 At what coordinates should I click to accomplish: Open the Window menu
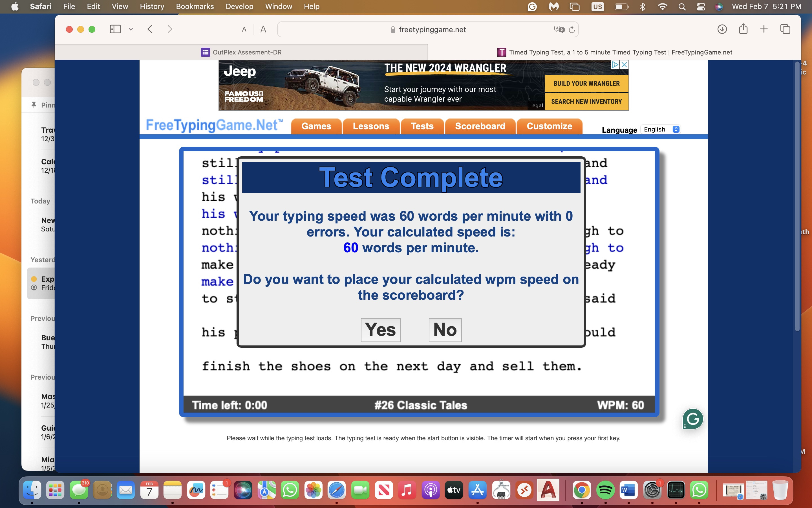click(279, 6)
